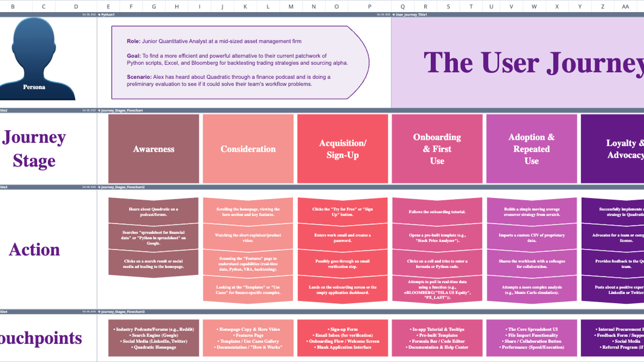Click 'Clicks on a cell and tries' action
The image size is (644, 362).
click(x=437, y=264)
